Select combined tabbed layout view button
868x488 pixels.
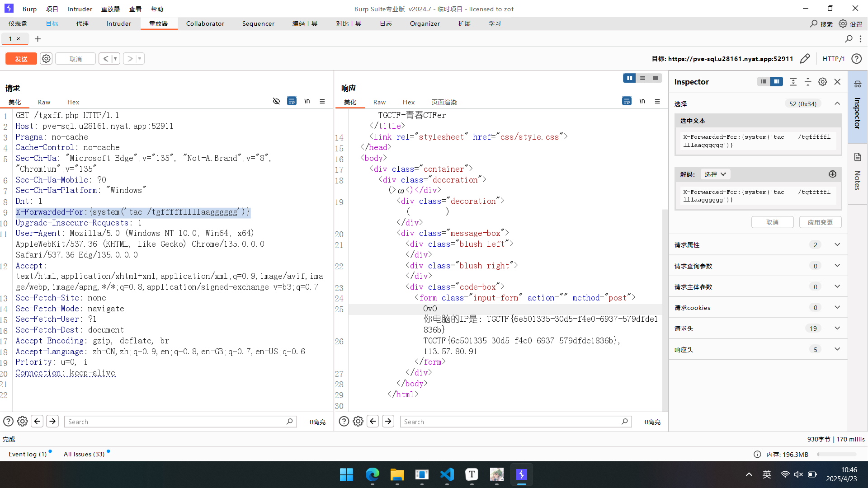pos(656,78)
